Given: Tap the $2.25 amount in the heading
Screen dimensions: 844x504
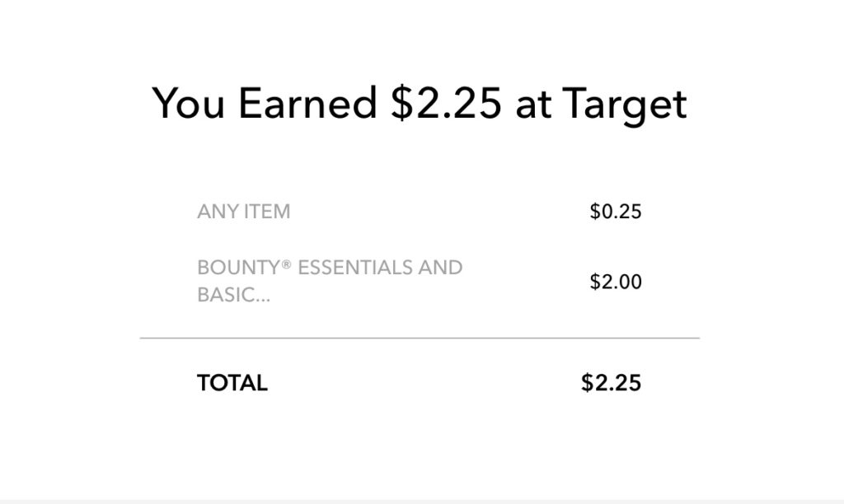Looking at the screenshot, I should (x=446, y=103).
